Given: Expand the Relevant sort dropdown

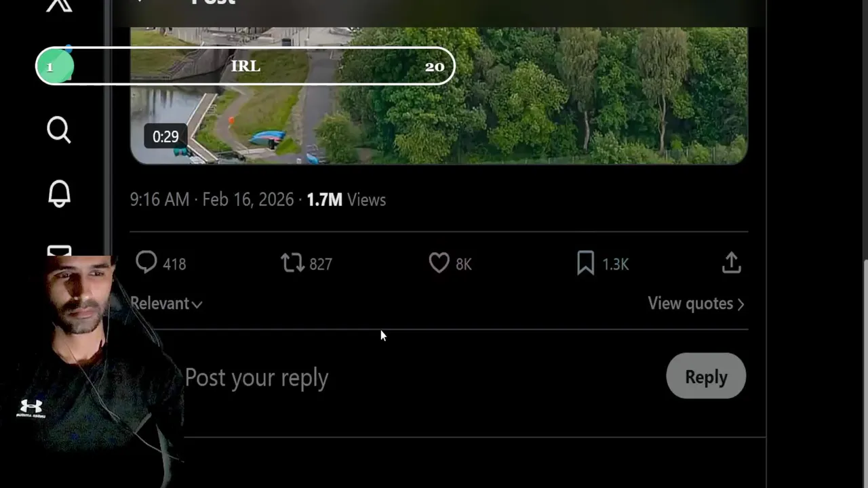Looking at the screenshot, I should point(166,304).
